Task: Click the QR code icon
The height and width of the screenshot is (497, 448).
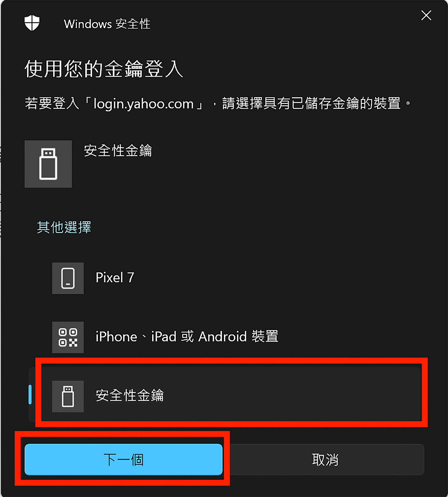Action: (x=68, y=337)
